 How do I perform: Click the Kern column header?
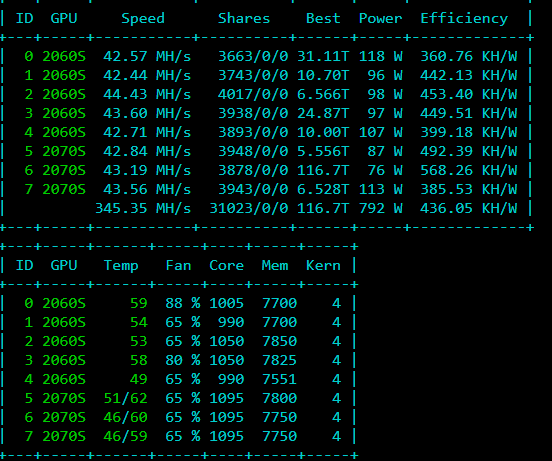point(323,266)
